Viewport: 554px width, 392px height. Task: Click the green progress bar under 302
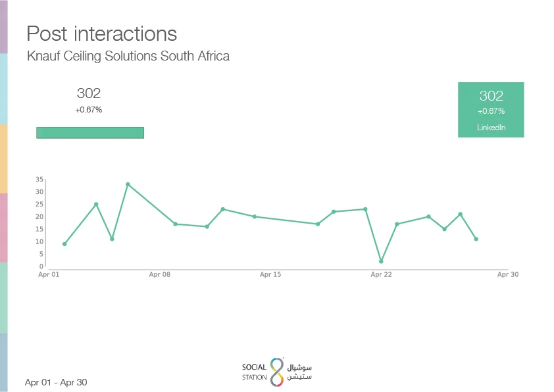89,133
